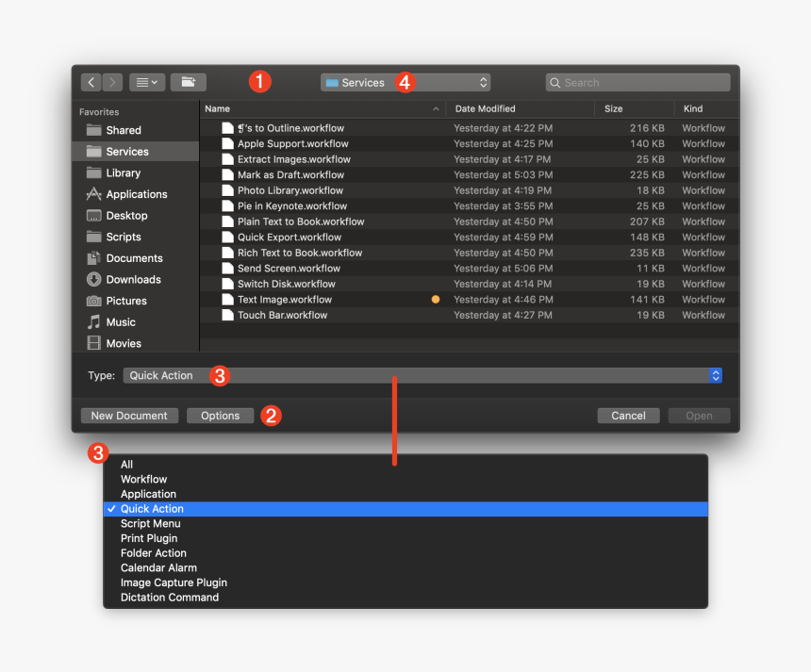Choose Dictation Command from the type list
This screenshot has width=811, height=672.
click(x=169, y=597)
